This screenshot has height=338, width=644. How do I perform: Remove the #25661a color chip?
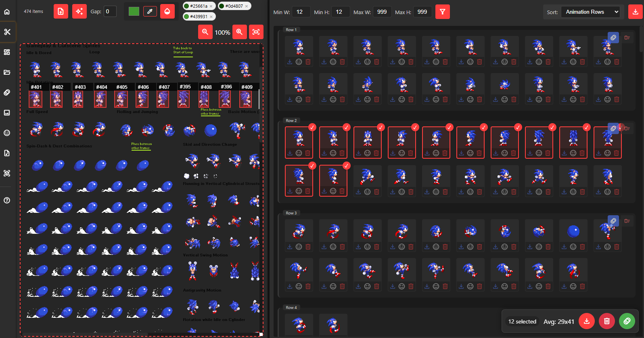click(x=211, y=6)
